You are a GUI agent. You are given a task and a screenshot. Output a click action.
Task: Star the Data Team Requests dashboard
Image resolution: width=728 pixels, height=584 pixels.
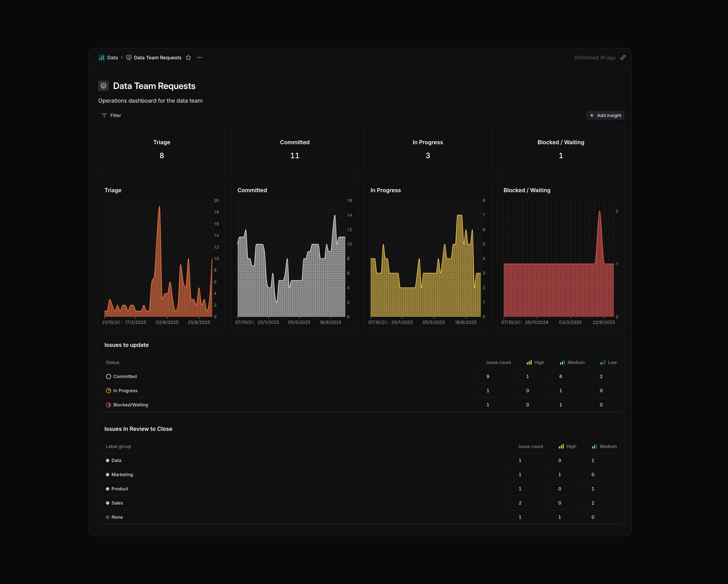pyautogui.click(x=188, y=58)
